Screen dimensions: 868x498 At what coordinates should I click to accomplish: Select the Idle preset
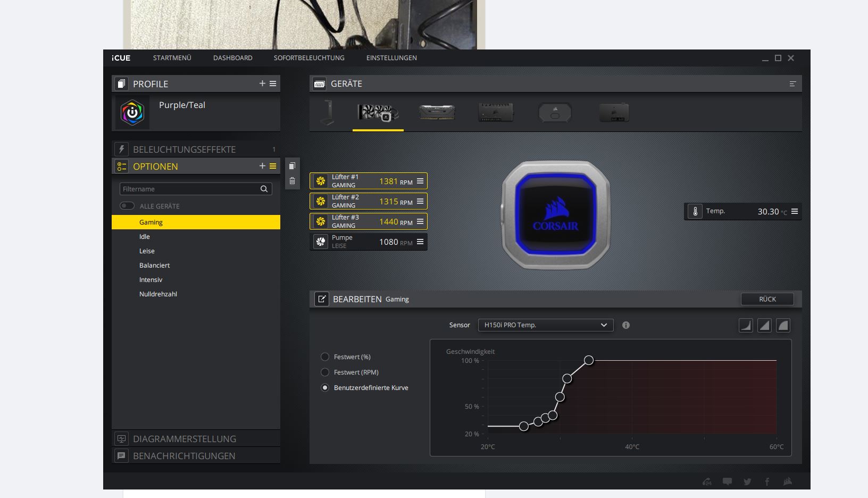(196, 237)
